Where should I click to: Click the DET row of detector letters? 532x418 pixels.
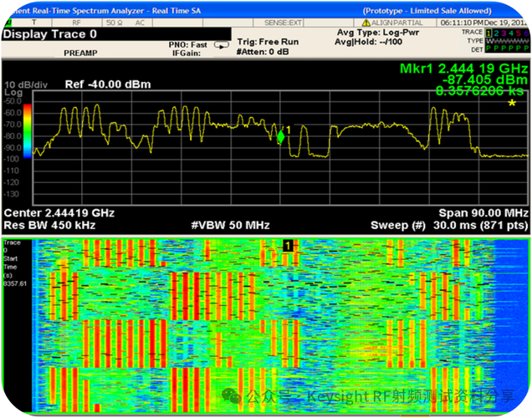507,49
